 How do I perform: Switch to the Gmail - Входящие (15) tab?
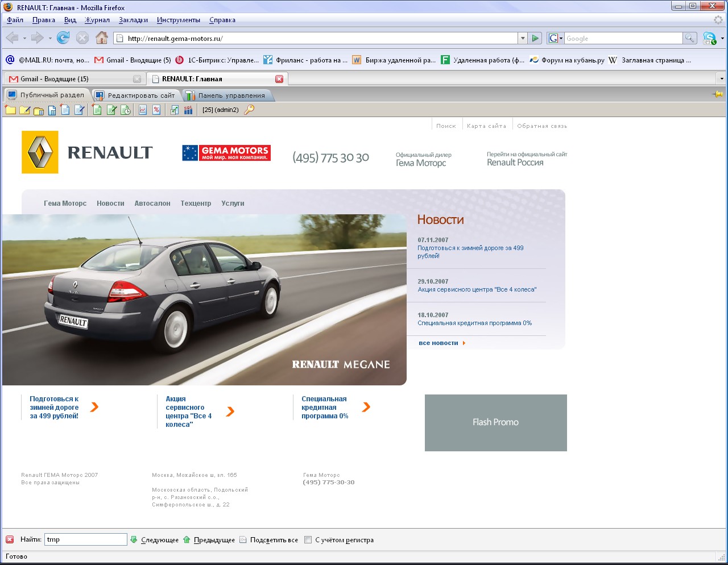tap(74, 79)
